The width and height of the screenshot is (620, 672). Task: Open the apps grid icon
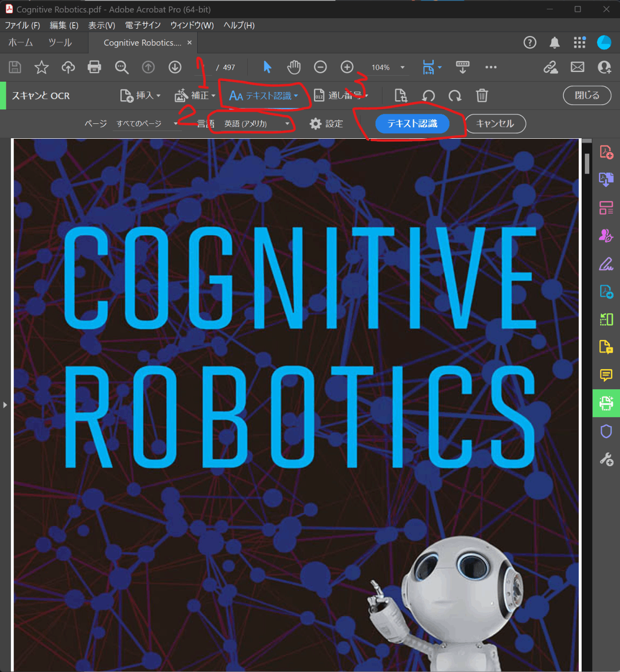[580, 43]
